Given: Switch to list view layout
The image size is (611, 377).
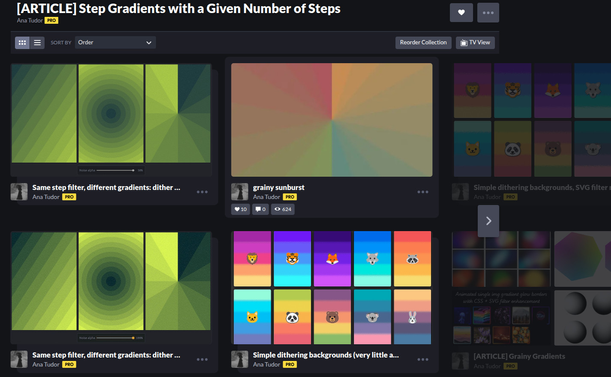Looking at the screenshot, I should pyautogui.click(x=37, y=42).
